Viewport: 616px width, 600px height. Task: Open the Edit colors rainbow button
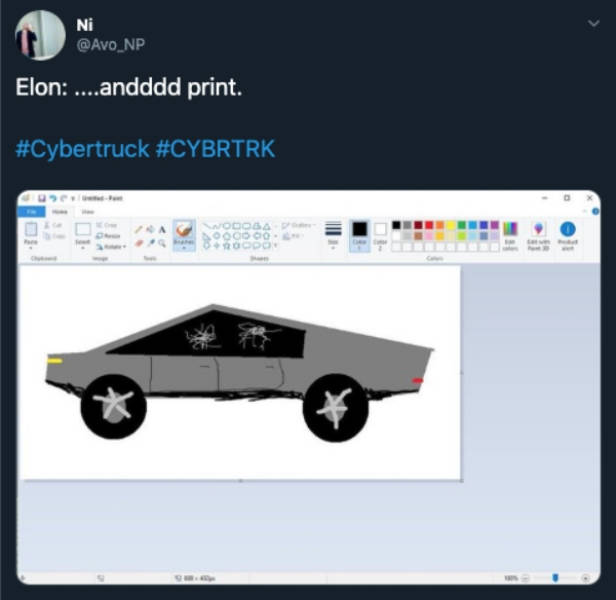click(510, 235)
